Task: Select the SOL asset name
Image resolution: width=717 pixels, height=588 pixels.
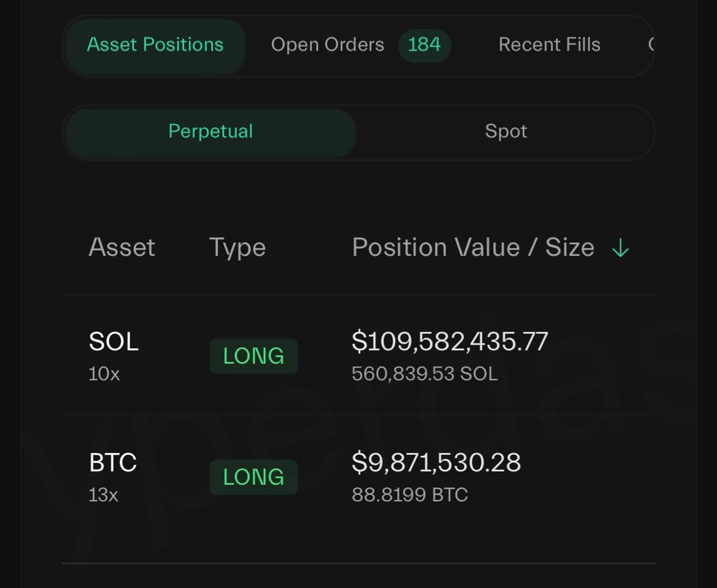Action: [114, 342]
